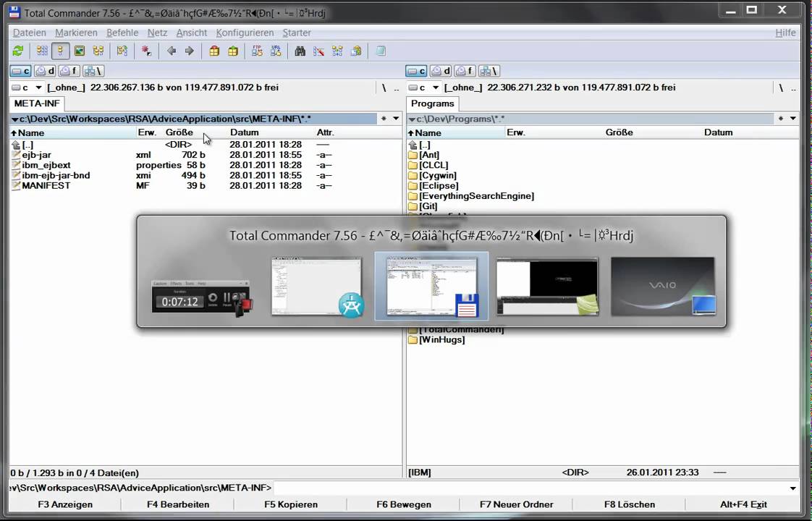Open the Pack files toolbar icon
The image size is (812, 521).
click(214, 51)
